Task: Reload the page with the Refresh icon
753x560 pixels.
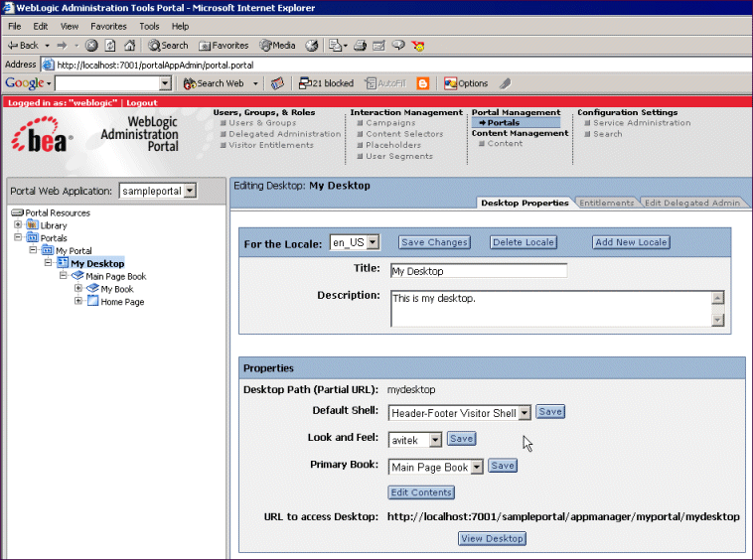Action: pos(110,46)
